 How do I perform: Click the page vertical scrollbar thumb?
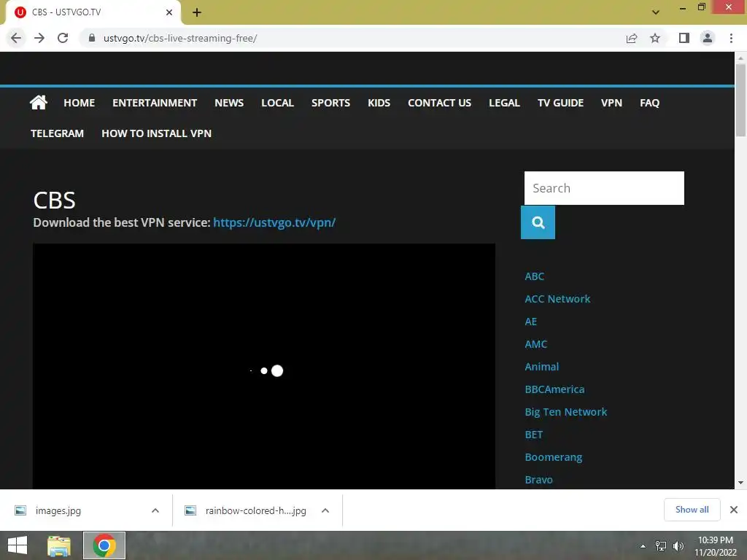740,100
